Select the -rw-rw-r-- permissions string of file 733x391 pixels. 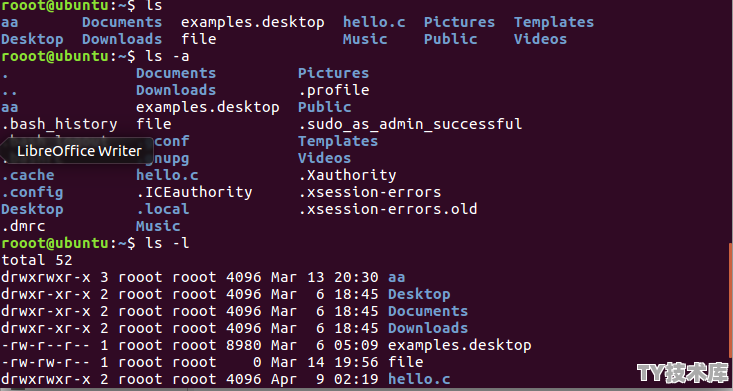click(x=46, y=362)
